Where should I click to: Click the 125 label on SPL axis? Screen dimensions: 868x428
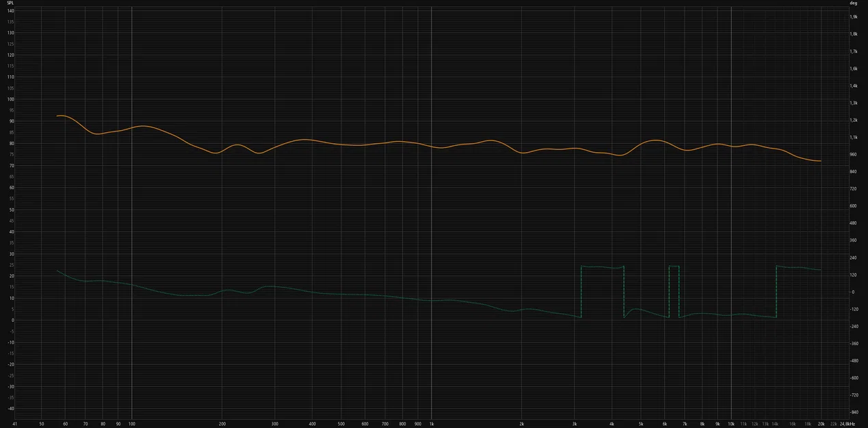click(10, 43)
